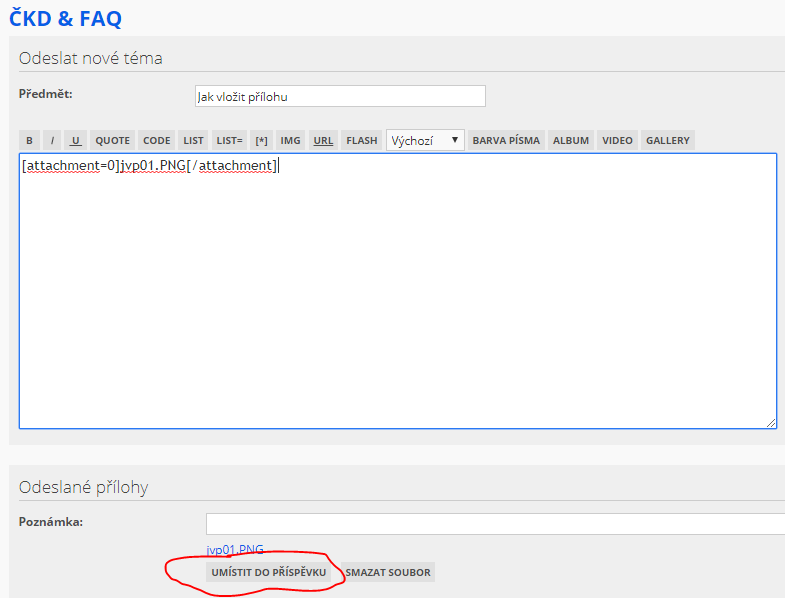This screenshot has width=785, height=598.
Task: Insert list item [*] tag
Action: (262, 141)
